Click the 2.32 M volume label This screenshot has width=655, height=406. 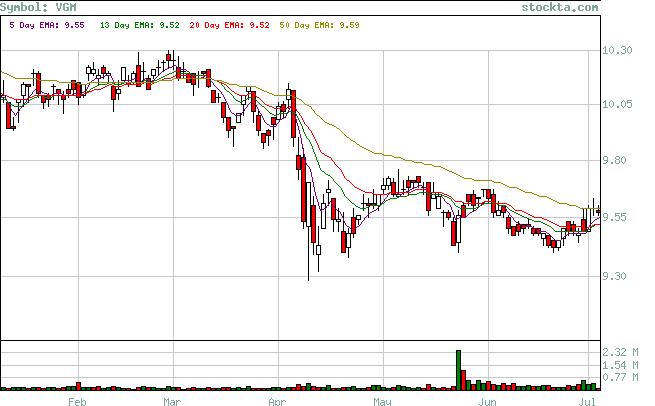(x=620, y=352)
